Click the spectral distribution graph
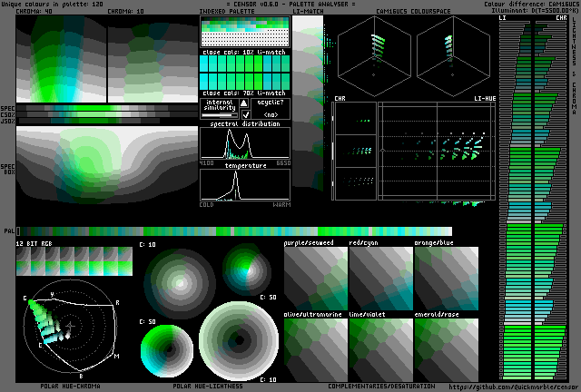The width and height of the screenshot is (581, 392). pos(244,145)
